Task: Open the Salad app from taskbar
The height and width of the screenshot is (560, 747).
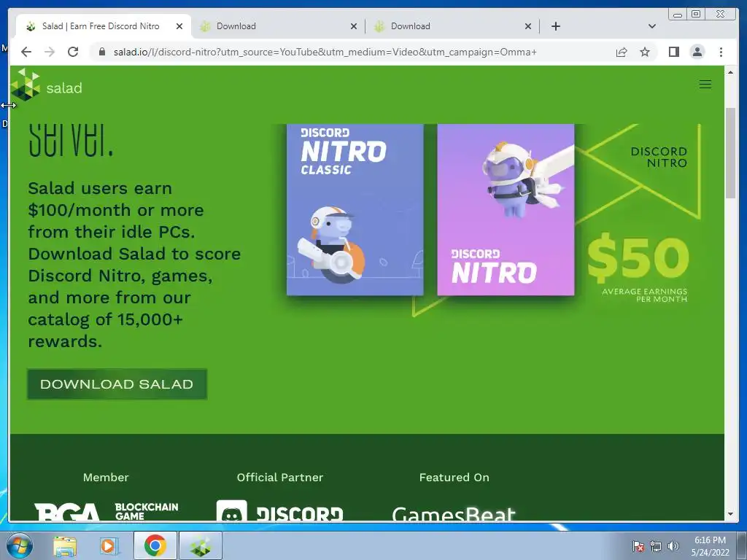Action: point(201,545)
